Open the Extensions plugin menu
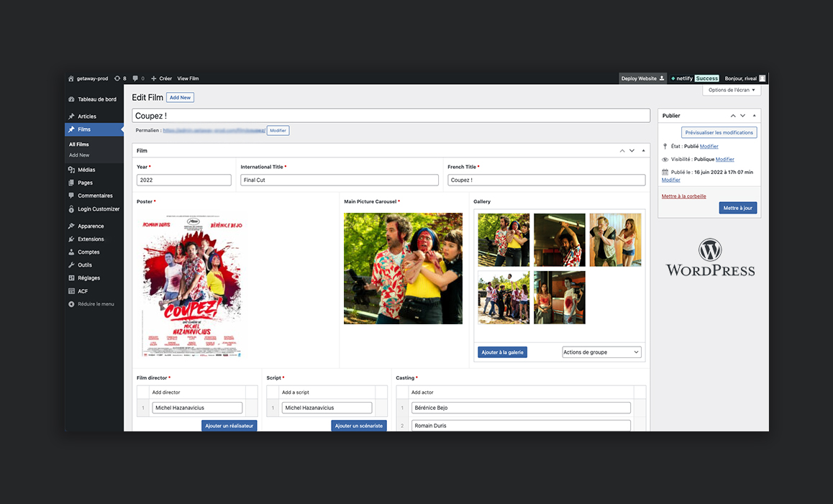Screen dimensions: 833x504 (x=90, y=239)
